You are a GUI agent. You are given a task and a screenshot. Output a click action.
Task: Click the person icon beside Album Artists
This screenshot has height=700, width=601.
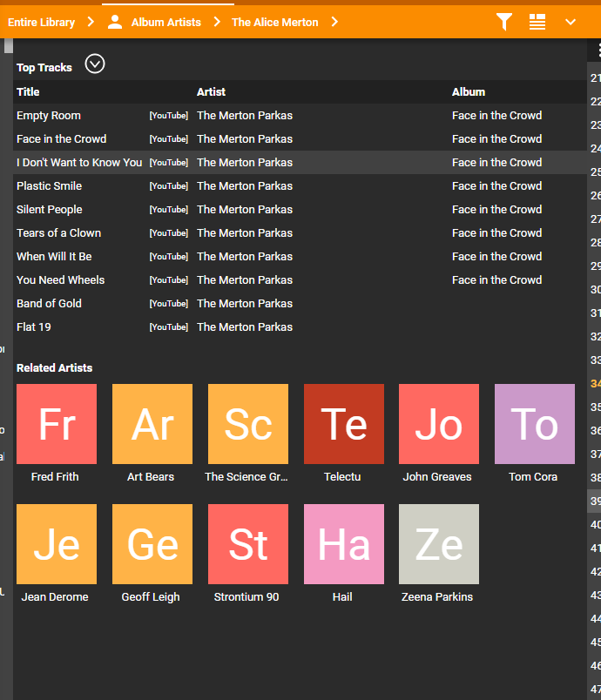click(115, 22)
